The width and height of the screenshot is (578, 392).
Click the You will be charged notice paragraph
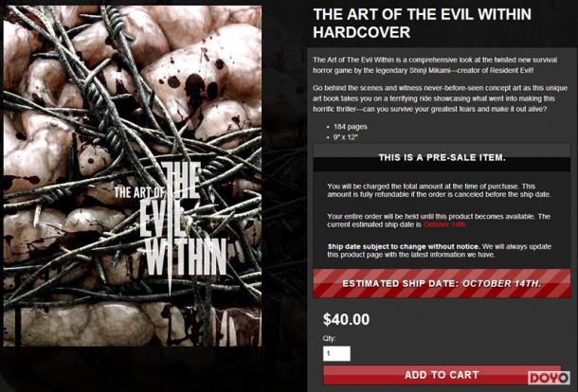[x=439, y=190]
